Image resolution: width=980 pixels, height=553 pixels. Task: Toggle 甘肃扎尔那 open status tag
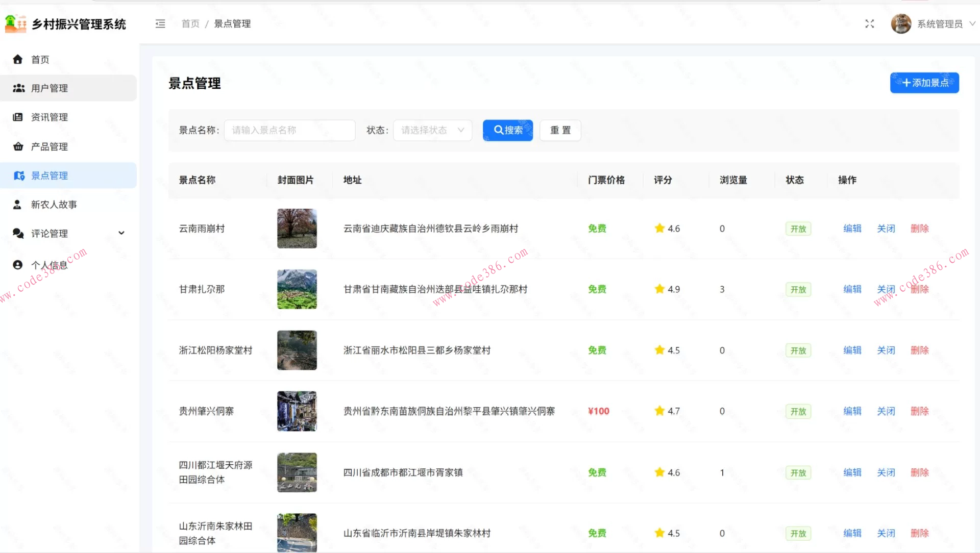point(798,289)
